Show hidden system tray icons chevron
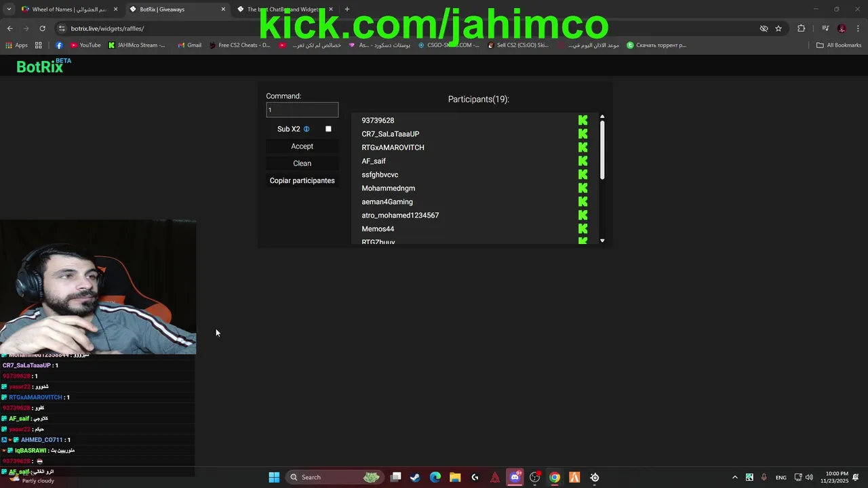Image resolution: width=868 pixels, height=488 pixels. point(735,477)
